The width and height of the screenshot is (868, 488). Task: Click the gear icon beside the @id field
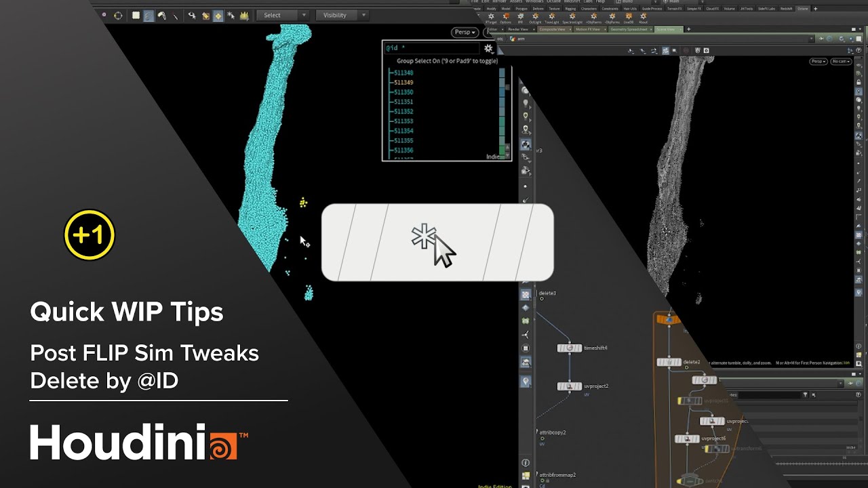point(488,48)
